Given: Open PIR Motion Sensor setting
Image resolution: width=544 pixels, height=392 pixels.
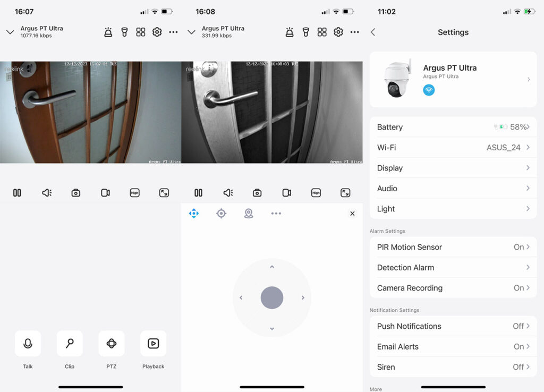Looking at the screenshot, I should click(x=454, y=247).
